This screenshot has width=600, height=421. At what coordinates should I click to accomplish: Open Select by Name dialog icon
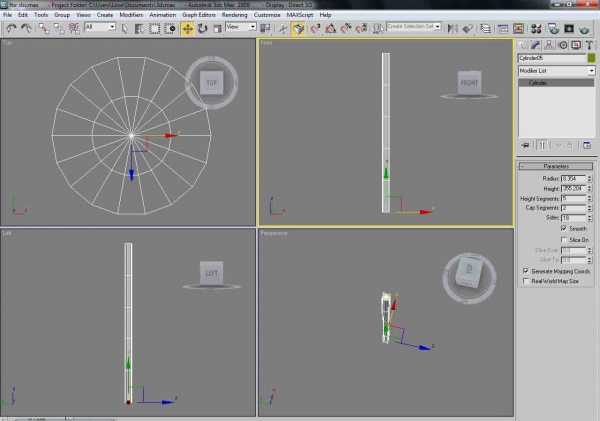point(139,29)
